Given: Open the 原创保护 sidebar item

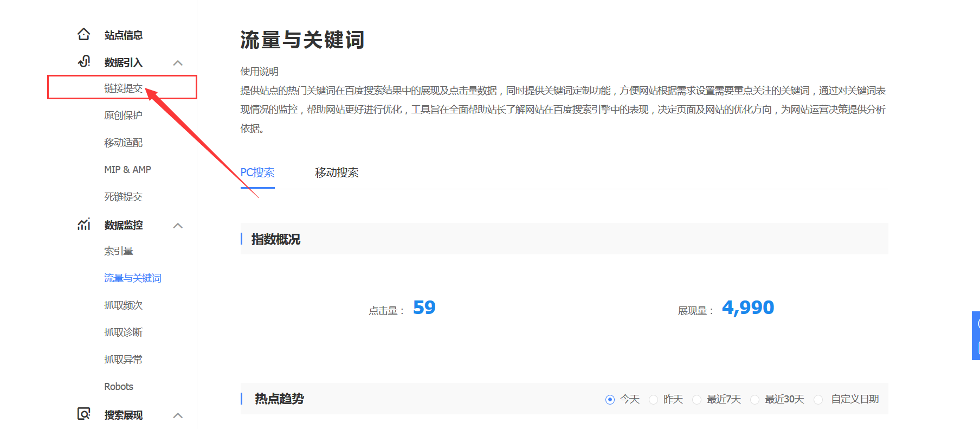Looking at the screenshot, I should pos(123,115).
